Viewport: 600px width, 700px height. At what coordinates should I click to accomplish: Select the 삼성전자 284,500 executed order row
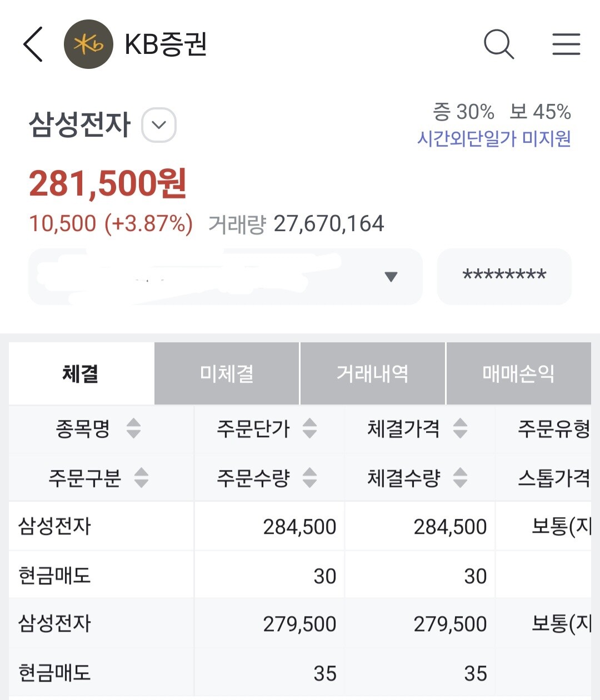pos(300,551)
